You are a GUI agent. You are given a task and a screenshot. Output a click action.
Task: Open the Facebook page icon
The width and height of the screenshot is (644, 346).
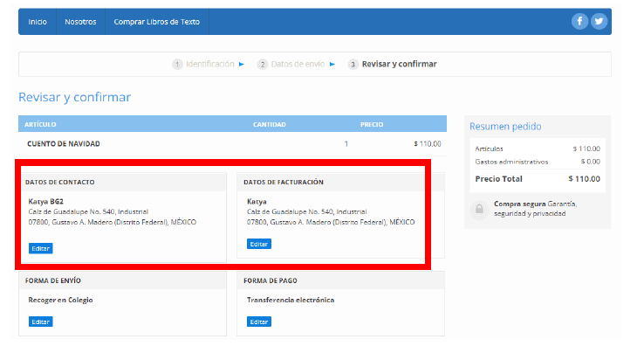tap(579, 21)
